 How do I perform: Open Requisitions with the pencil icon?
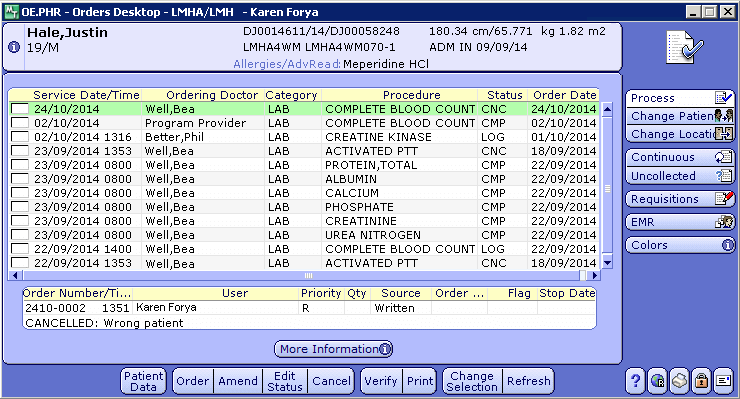coord(724,199)
